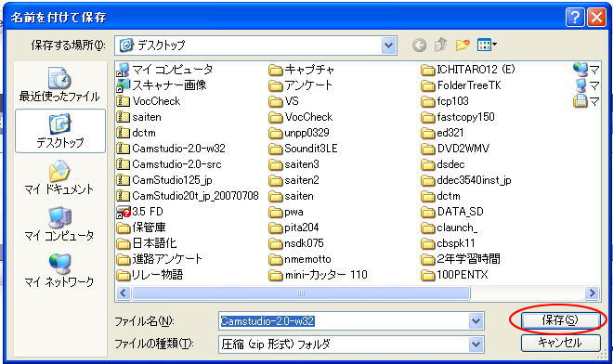
Task: Go up one folder level icon
Action: [440, 45]
